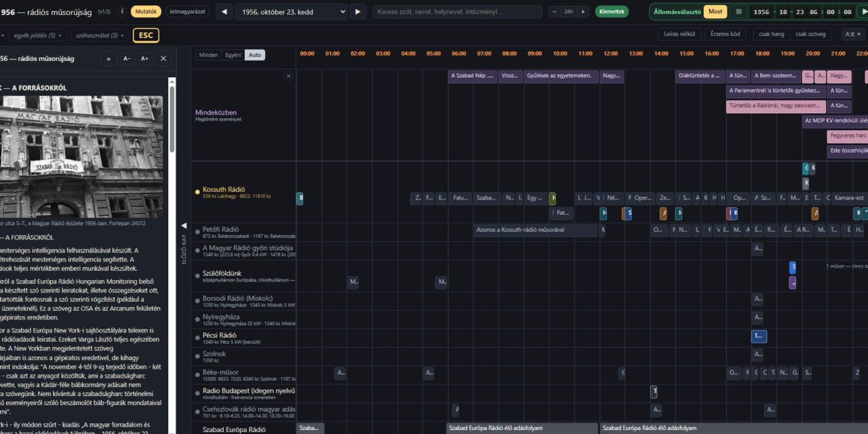Viewport: 868px width, 434px height.
Task: Toggle the Kiemeltek highlight filter
Action: tap(612, 12)
